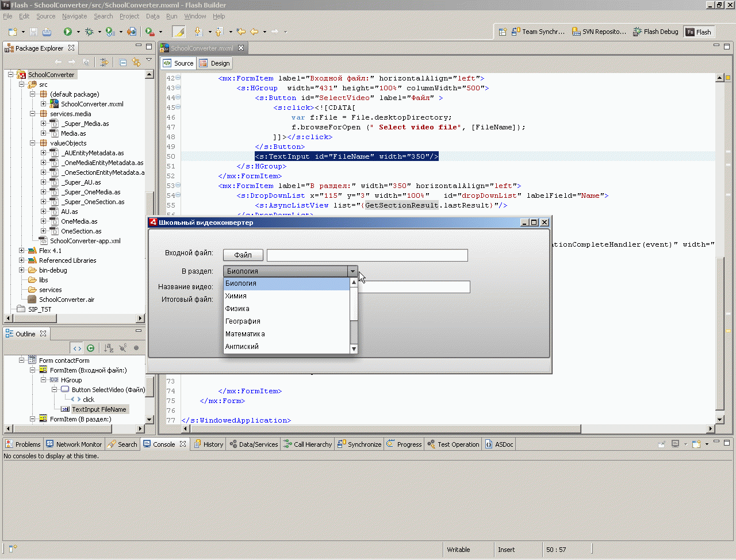This screenshot has width=736, height=560.
Task: Open the Flash Debug perspective
Action: coord(655,32)
